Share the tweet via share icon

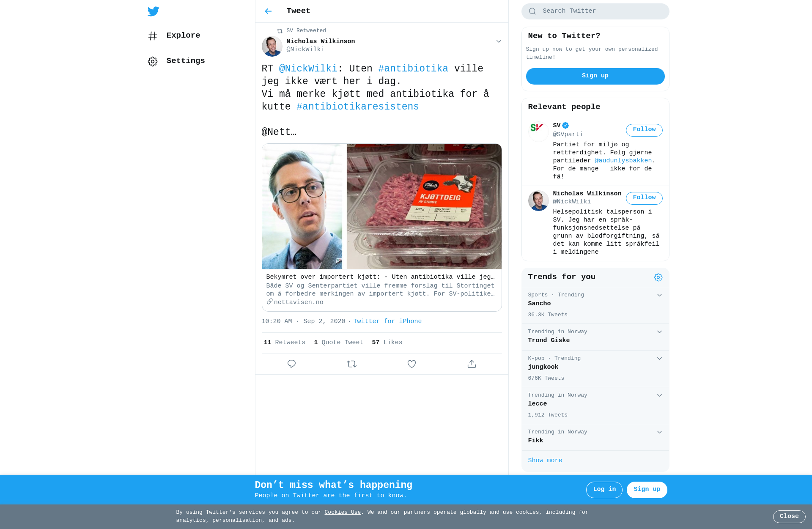pyautogui.click(x=472, y=364)
